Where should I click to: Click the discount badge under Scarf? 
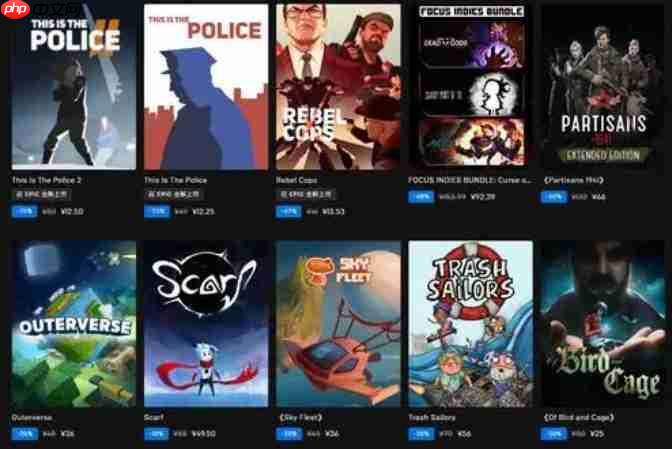pyautogui.click(x=157, y=434)
